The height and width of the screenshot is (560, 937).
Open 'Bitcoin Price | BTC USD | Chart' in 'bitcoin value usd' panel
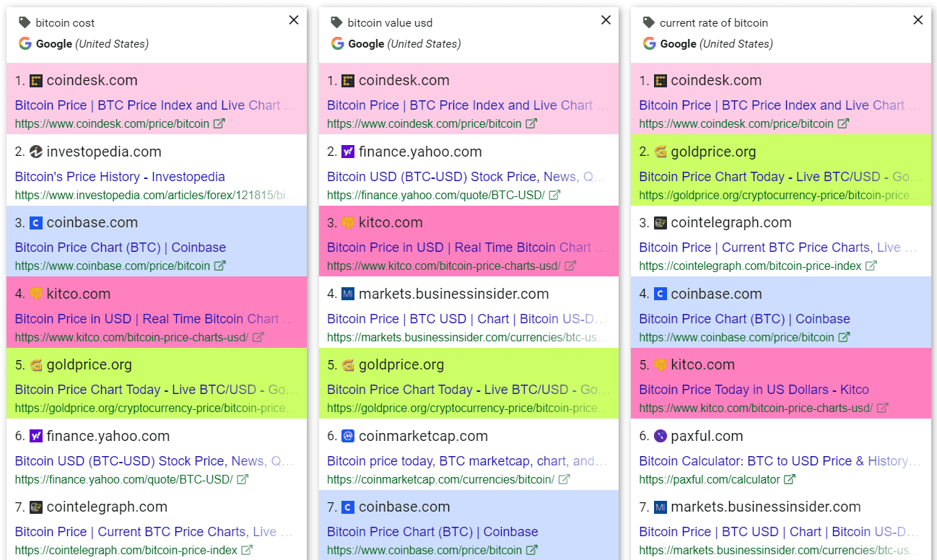[466, 318]
